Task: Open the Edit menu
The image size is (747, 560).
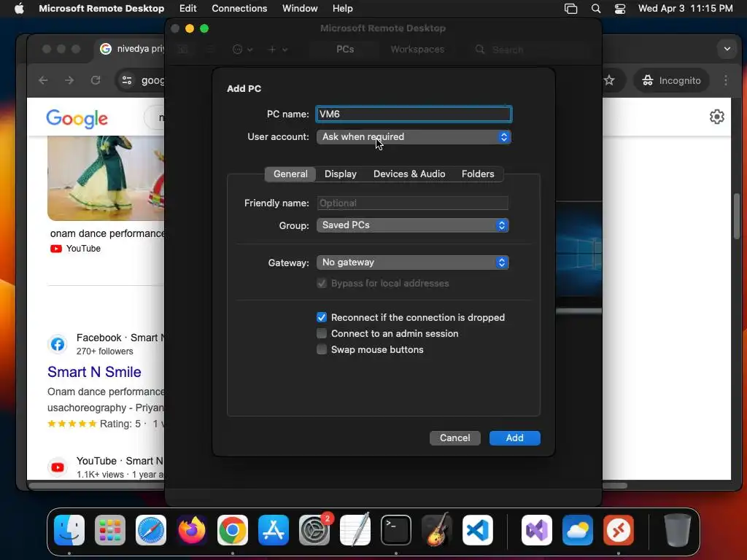Action: click(x=187, y=8)
